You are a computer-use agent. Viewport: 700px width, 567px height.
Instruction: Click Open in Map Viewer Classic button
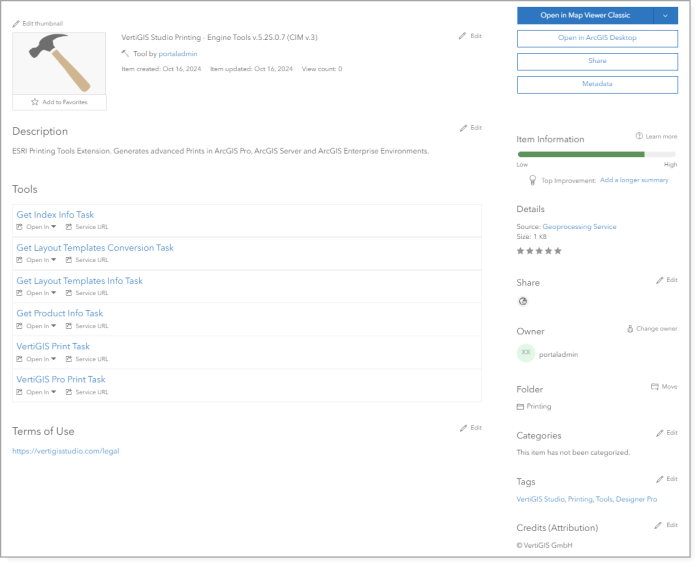click(585, 15)
